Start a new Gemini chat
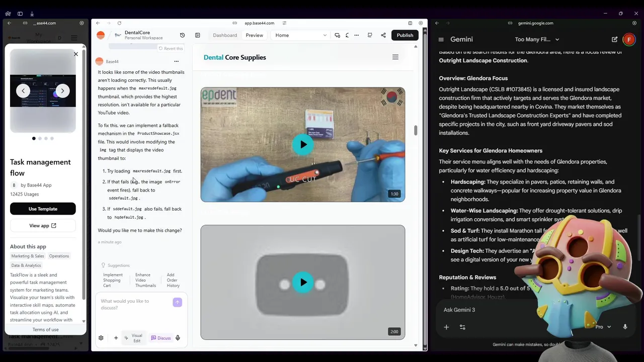This screenshot has height=362, width=644. (x=614, y=39)
